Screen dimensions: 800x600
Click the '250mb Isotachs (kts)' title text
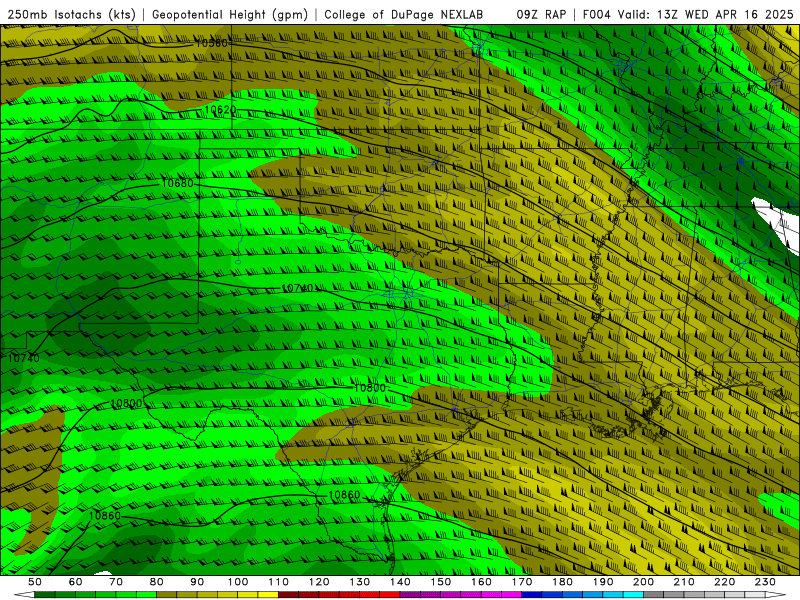(71, 15)
